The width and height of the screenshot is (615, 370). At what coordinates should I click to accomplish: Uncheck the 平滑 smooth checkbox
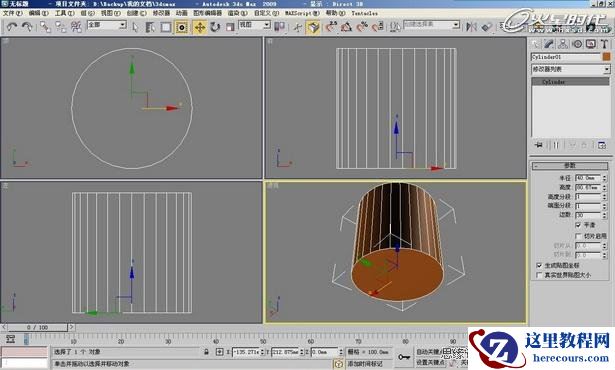click(x=578, y=225)
